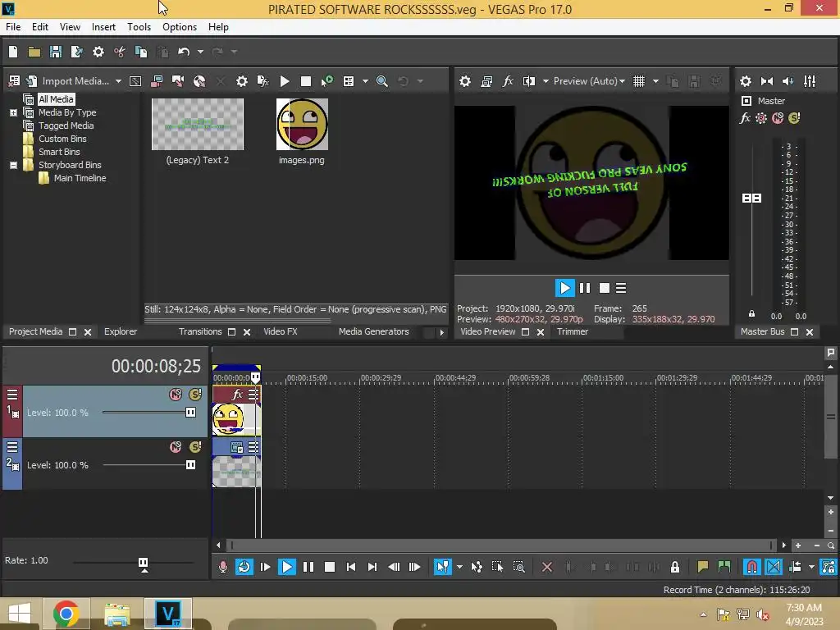The image size is (840, 630).
Task: Click the Search Media magnifier icon
Action: click(382, 81)
